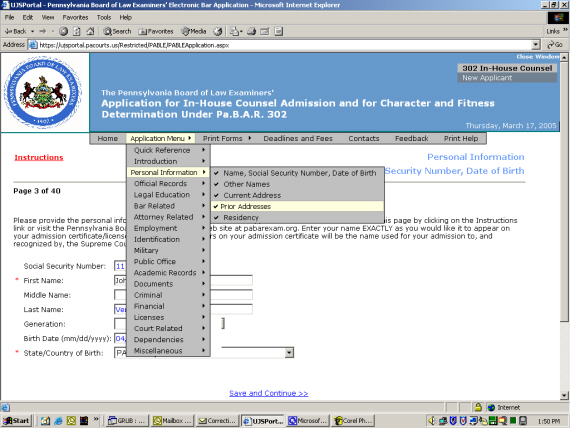Open the Back button history dropdown arrow
Screen dimensions: 570x428
coord(32,31)
